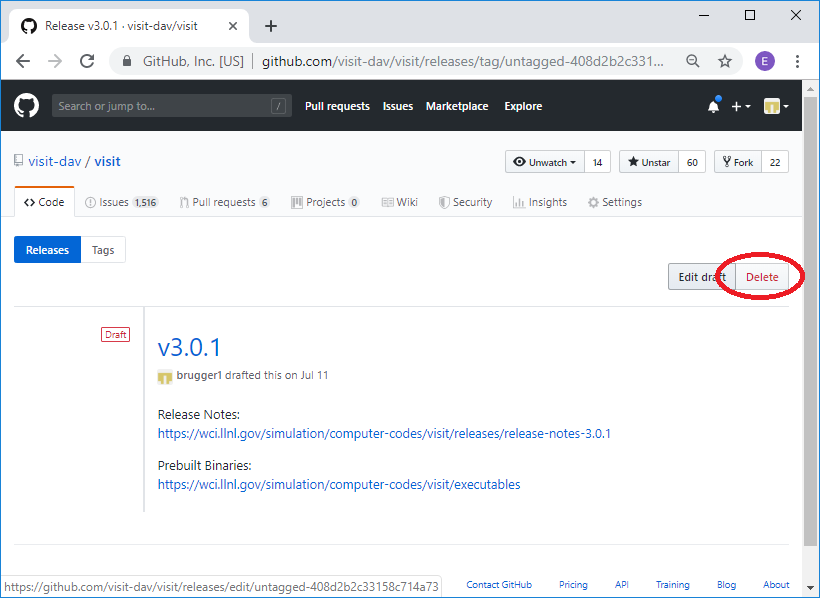Image resolution: width=820 pixels, height=598 pixels.
Task: Switch to the Issues repository tab
Action: point(121,202)
